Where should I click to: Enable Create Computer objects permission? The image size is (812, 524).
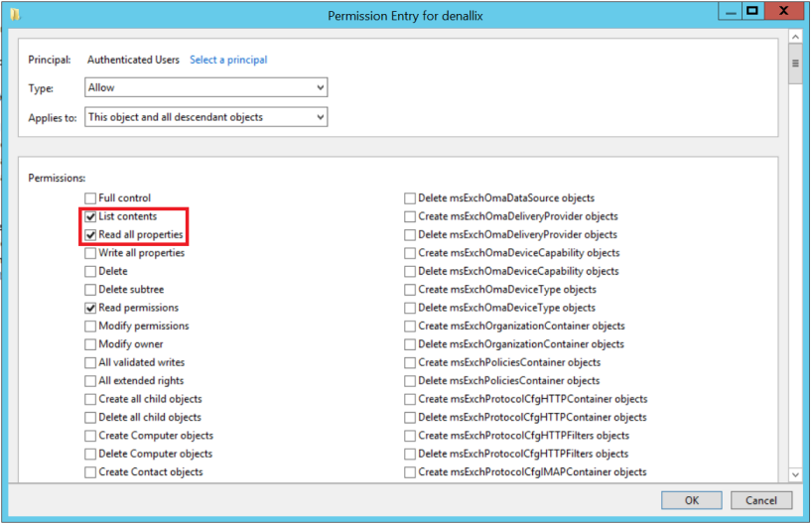(90, 436)
